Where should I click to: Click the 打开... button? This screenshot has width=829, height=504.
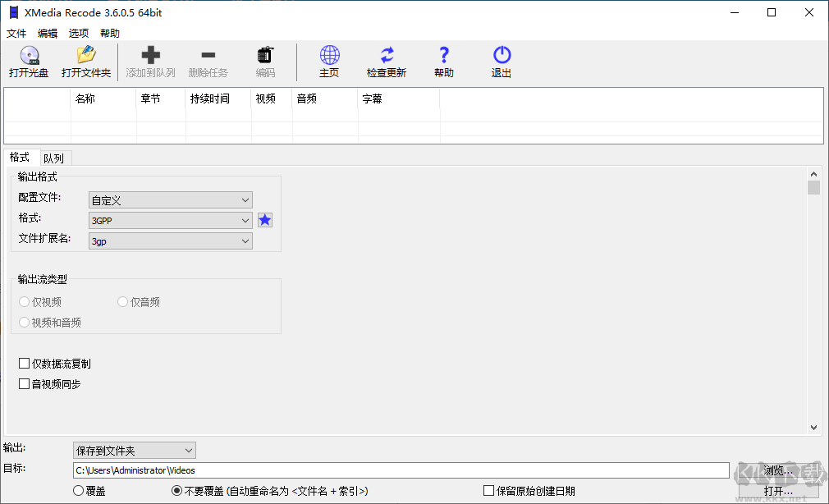(778, 491)
